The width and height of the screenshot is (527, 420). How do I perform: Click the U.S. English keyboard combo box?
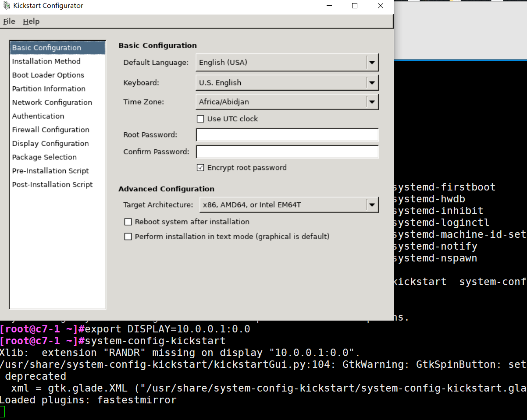coord(287,82)
